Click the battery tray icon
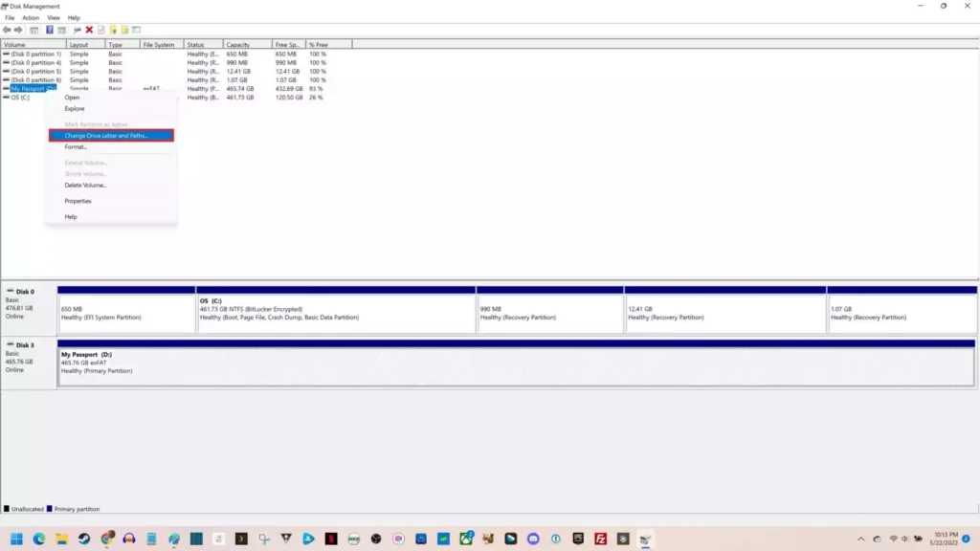Viewport: 980px width, 551px height. click(918, 540)
